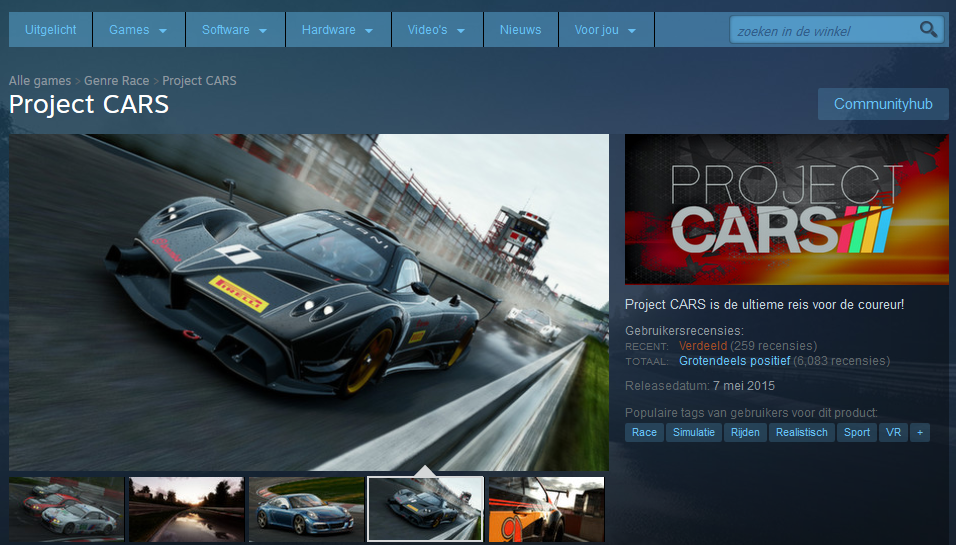The width and height of the screenshot is (956, 545).
Task: Go to Alle games breadcrumb
Action: pyautogui.click(x=40, y=80)
